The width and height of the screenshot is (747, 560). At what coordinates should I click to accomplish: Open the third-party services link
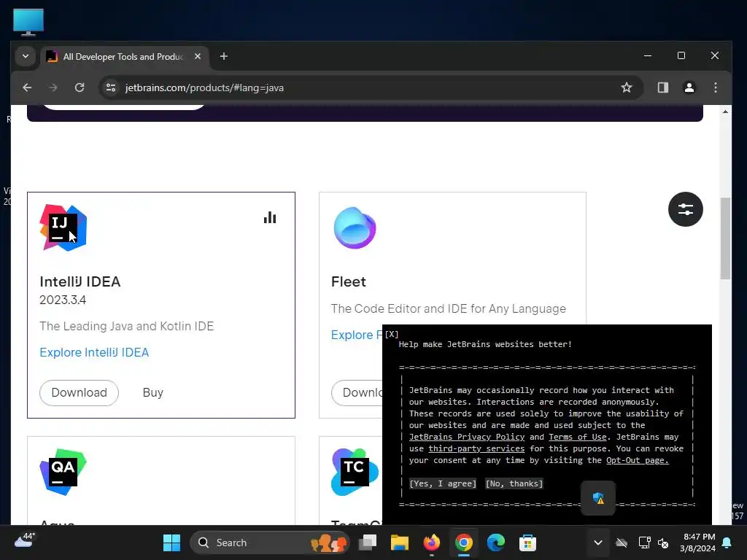coord(476,448)
